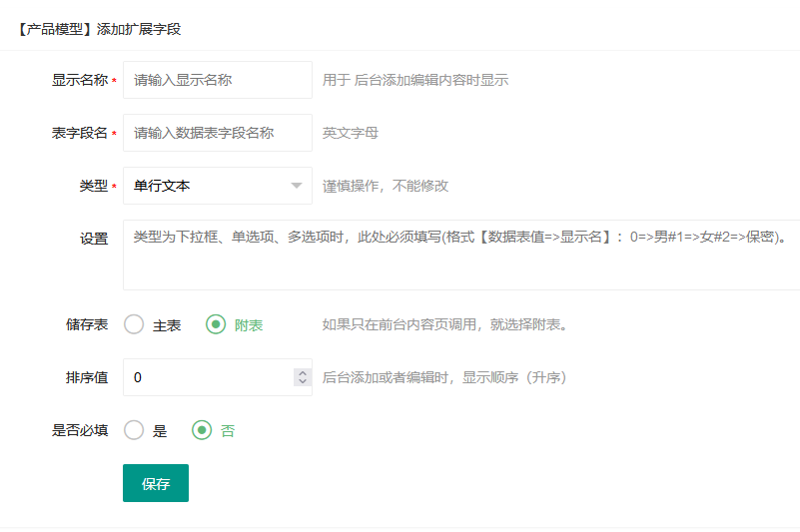The width and height of the screenshot is (800, 532).
Task: Click the 设置 field label
Action: pyautogui.click(x=94, y=239)
